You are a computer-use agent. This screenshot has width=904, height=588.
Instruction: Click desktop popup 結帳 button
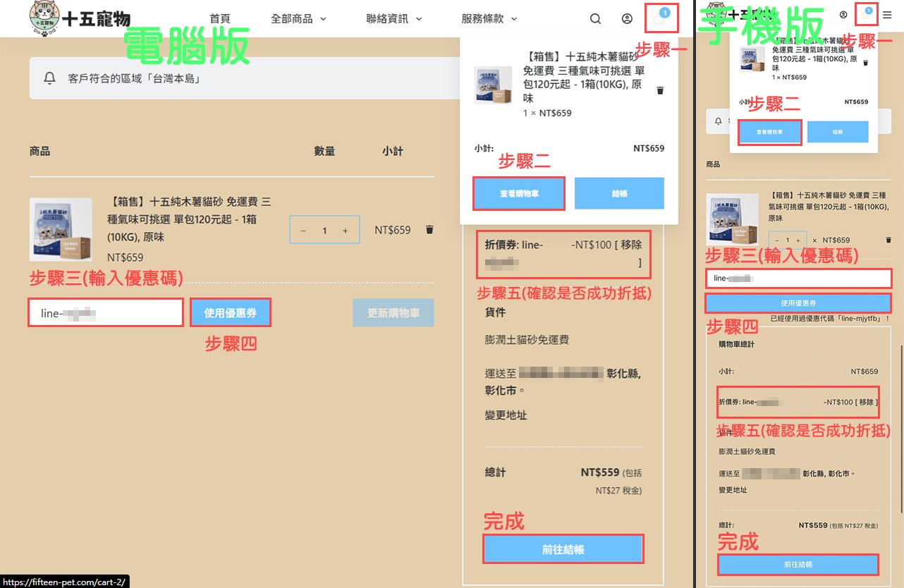pos(619,193)
